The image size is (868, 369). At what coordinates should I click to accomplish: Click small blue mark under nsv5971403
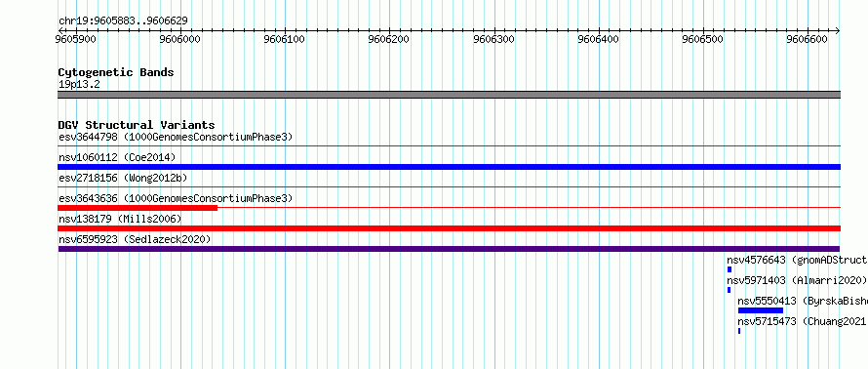pyautogui.click(x=730, y=290)
